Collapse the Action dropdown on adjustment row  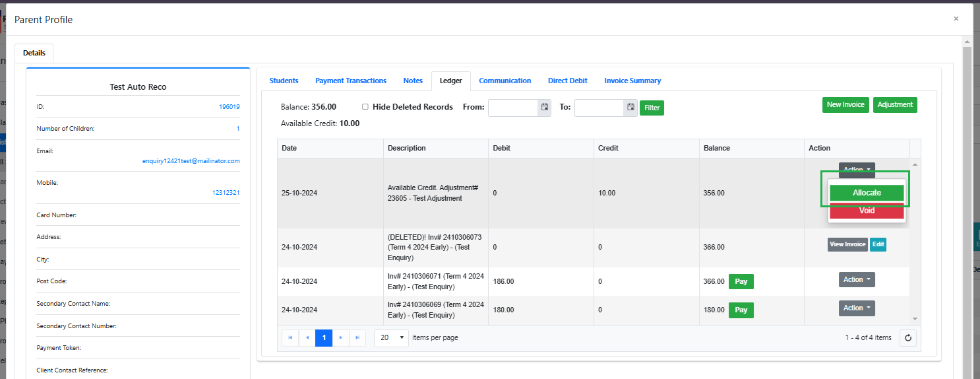click(857, 170)
